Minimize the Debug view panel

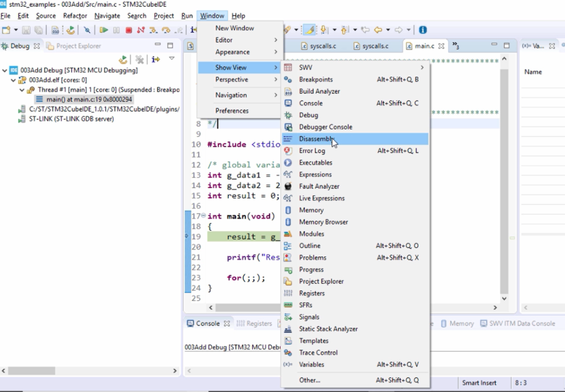pyautogui.click(x=157, y=45)
